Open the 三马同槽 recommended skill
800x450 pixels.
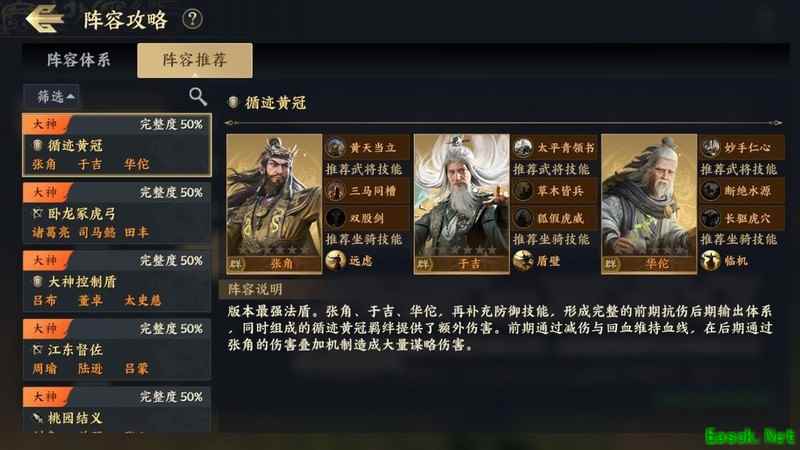(x=367, y=191)
